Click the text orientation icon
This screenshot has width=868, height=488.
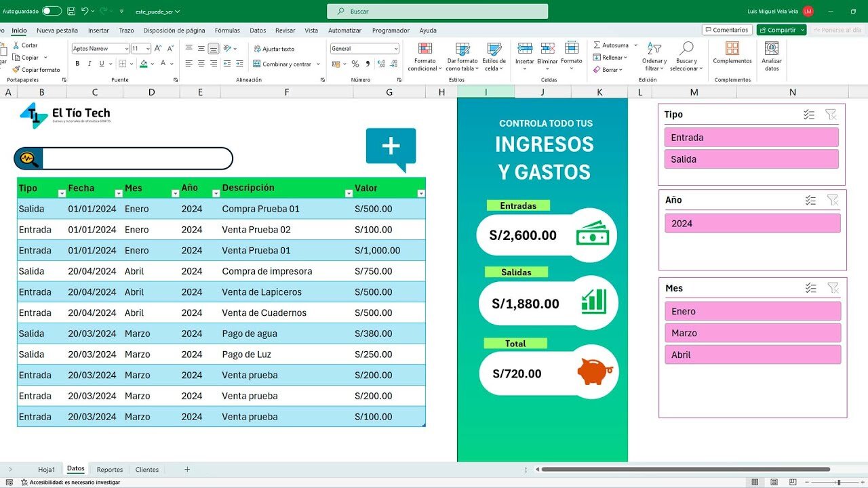(x=229, y=49)
